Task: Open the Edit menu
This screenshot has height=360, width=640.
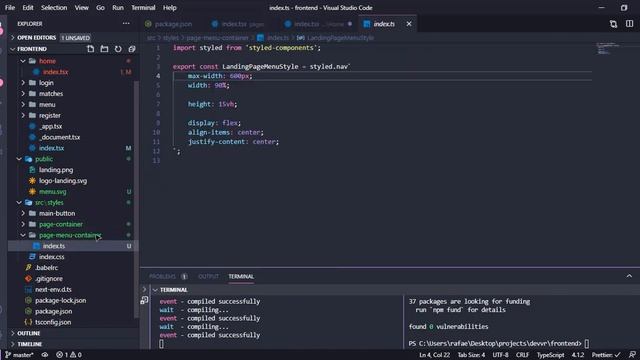Action: coord(28,8)
